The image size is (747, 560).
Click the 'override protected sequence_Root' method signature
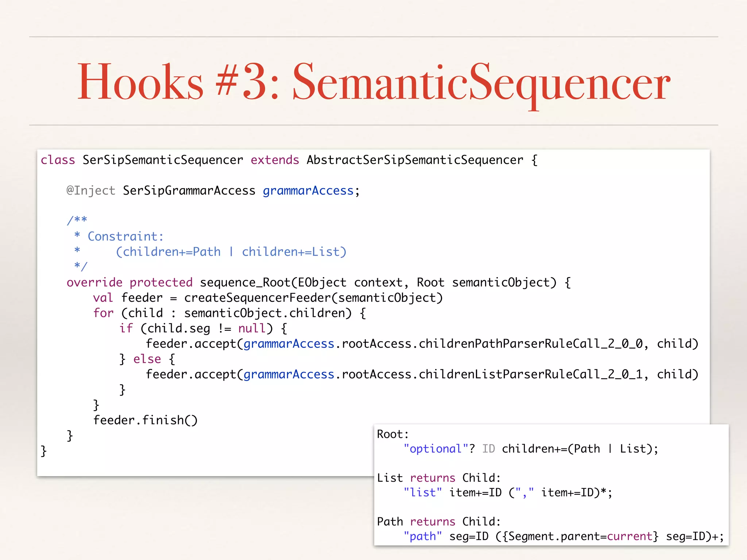319,283
